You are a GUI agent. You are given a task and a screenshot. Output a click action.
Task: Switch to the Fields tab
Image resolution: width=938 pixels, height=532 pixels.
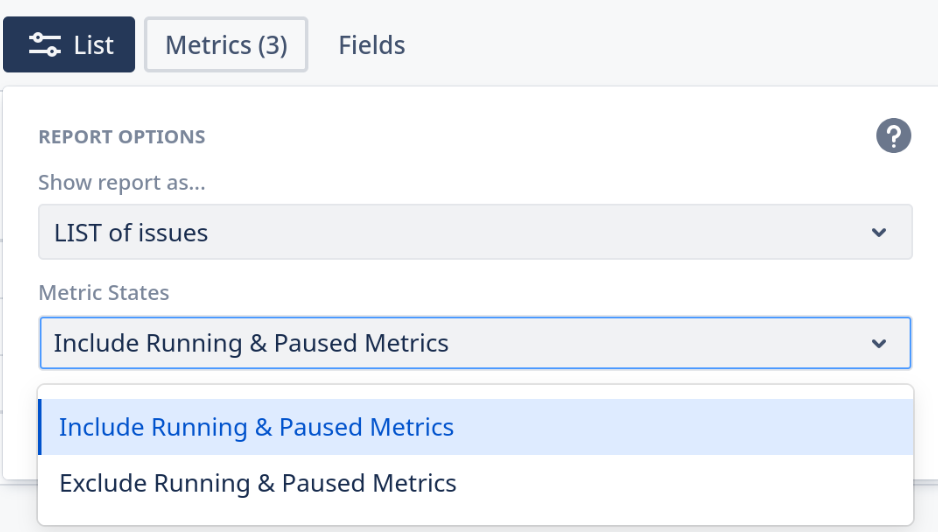point(371,45)
